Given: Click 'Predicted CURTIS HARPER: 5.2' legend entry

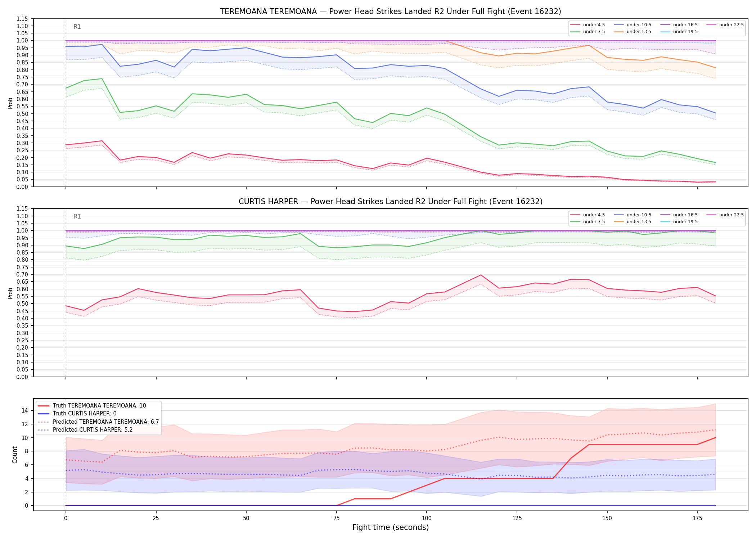Looking at the screenshot, I should tap(85, 430).
